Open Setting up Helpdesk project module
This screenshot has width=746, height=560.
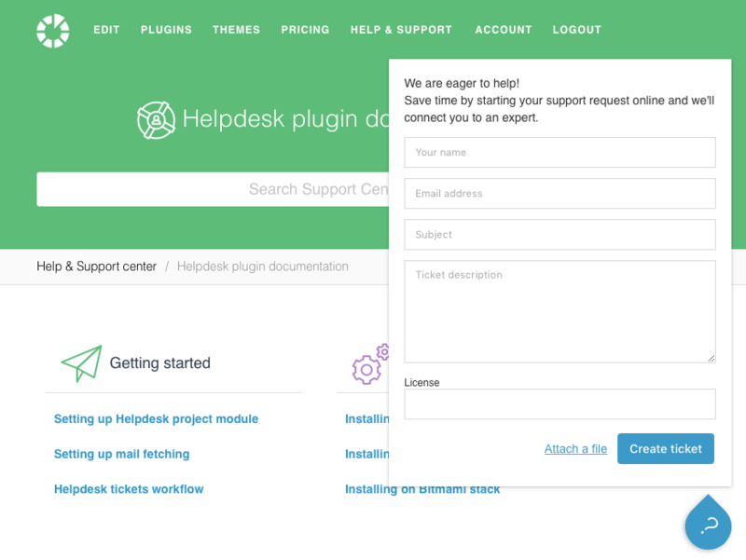tap(156, 419)
